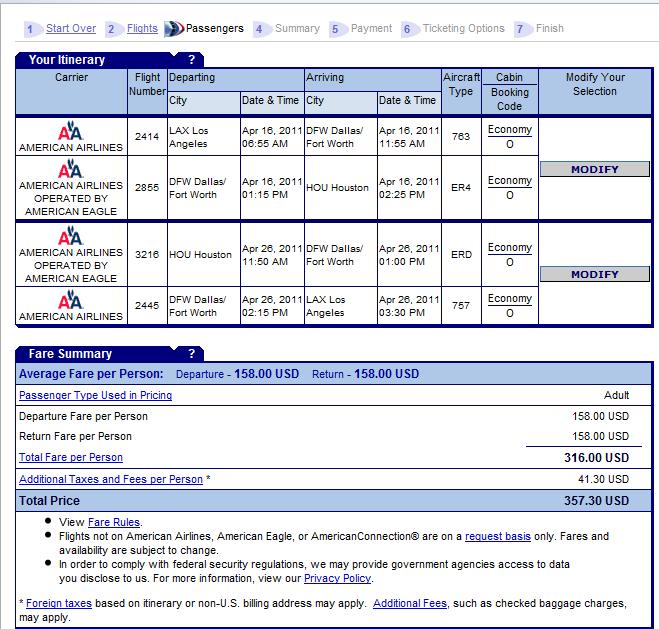
Task: Select the Summary step label
Action: point(298,29)
